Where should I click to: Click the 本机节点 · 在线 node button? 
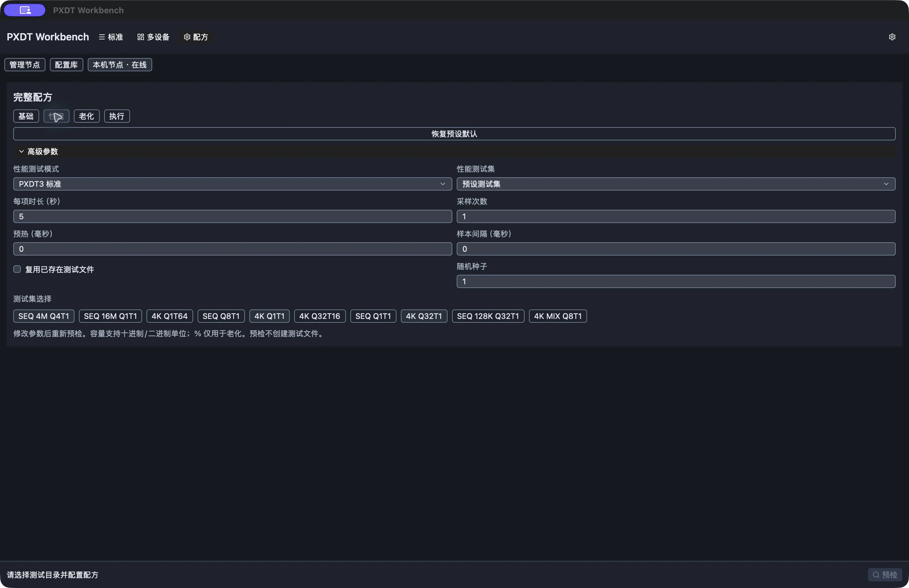pos(120,65)
